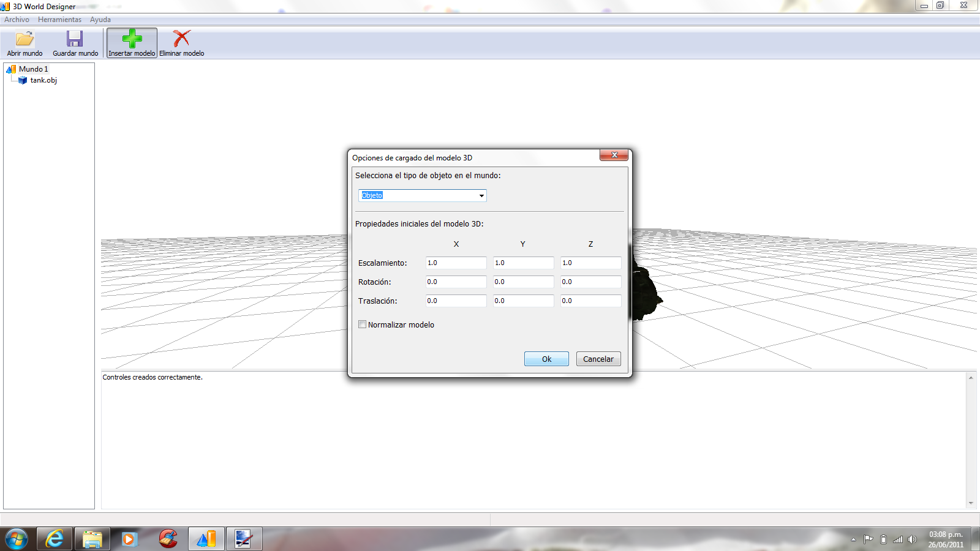
Task: Click the red swirl app taskbar icon
Action: (168, 539)
